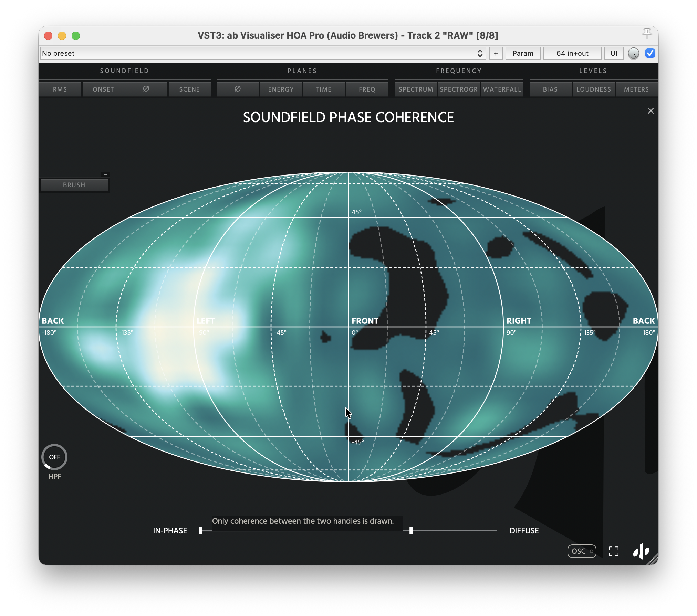The height and width of the screenshot is (616, 697).
Task: Show the BIAS levels tab
Action: (x=550, y=89)
